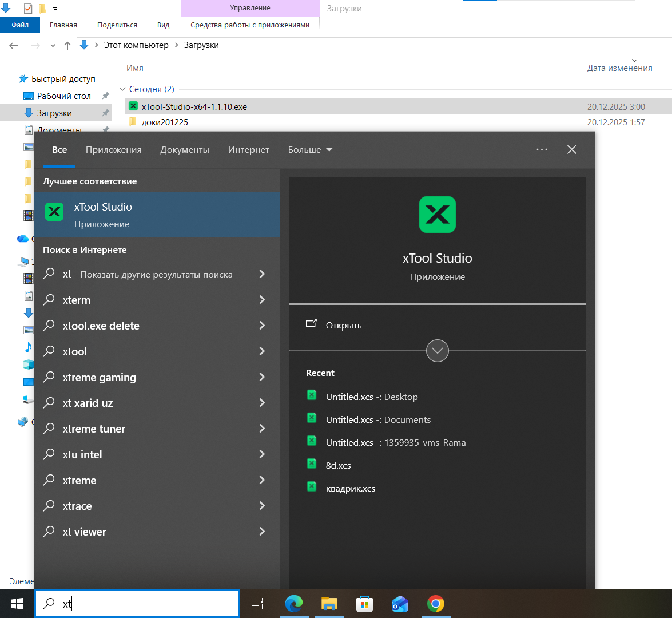Open xTool Studio best match result

click(x=157, y=215)
